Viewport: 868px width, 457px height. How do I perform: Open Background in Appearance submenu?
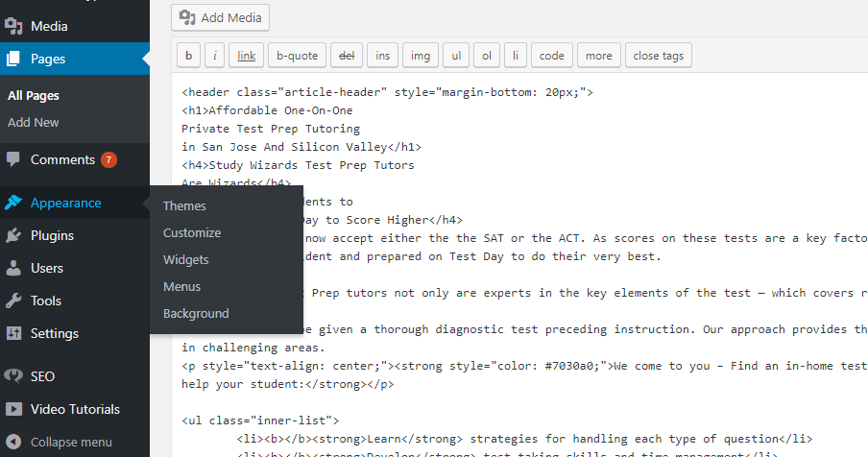(196, 314)
